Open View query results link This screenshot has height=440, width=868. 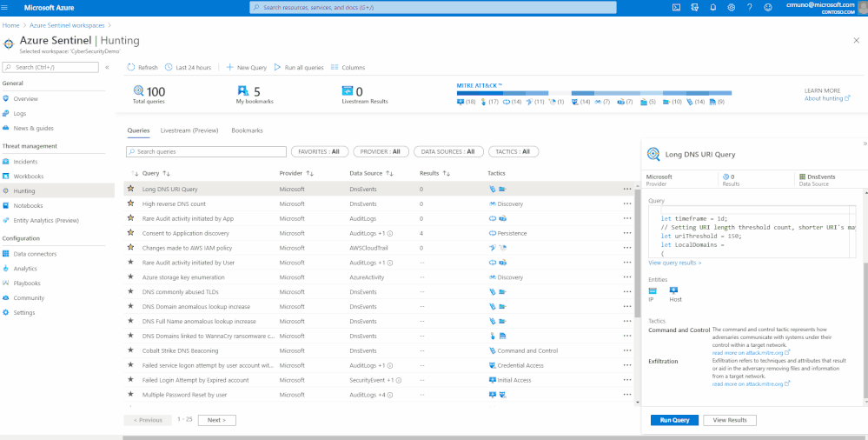tap(675, 263)
